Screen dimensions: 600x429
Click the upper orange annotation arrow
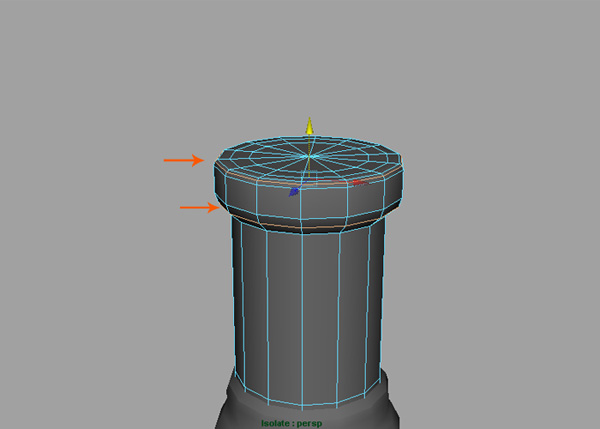(184, 159)
